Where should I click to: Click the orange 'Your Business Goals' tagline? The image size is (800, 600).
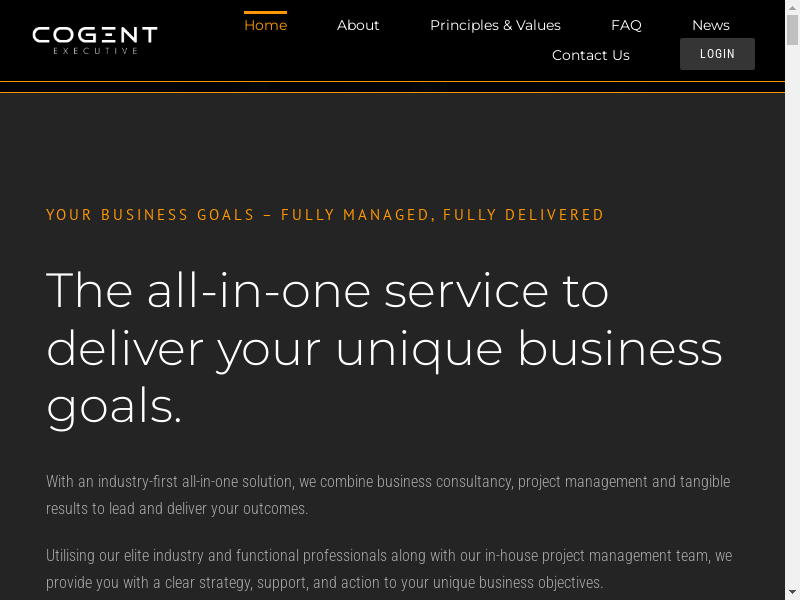(x=325, y=215)
